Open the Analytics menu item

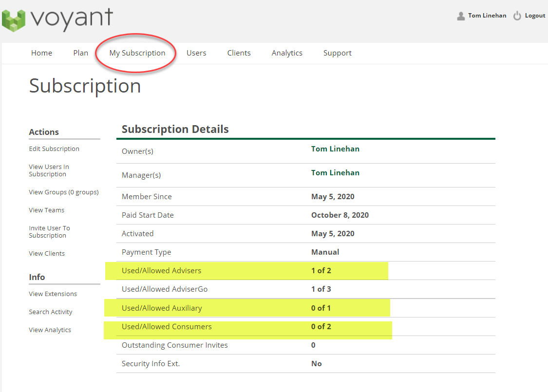point(287,53)
